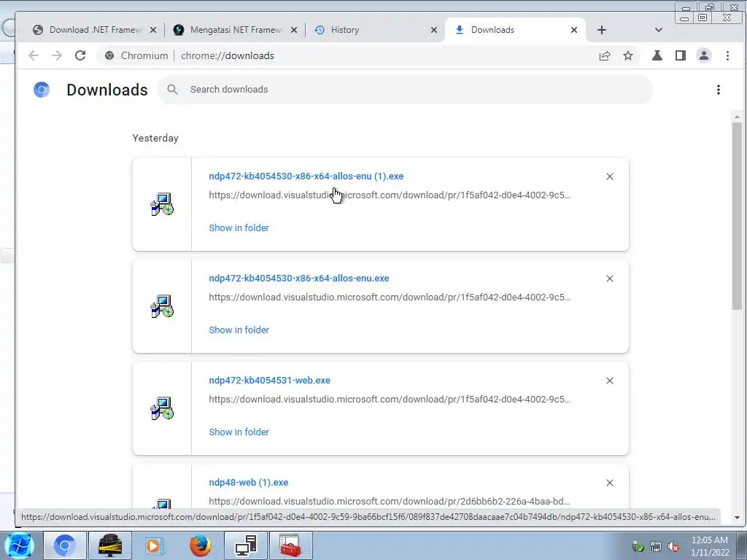This screenshot has height=560, width=747.
Task: Click the Chromium site info icon in address bar
Action: tap(109, 55)
